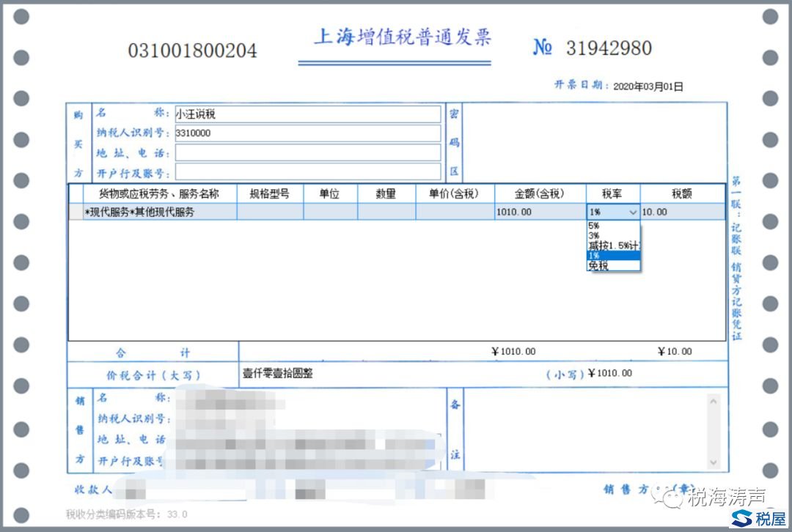Select the row header of the first item

click(x=76, y=212)
